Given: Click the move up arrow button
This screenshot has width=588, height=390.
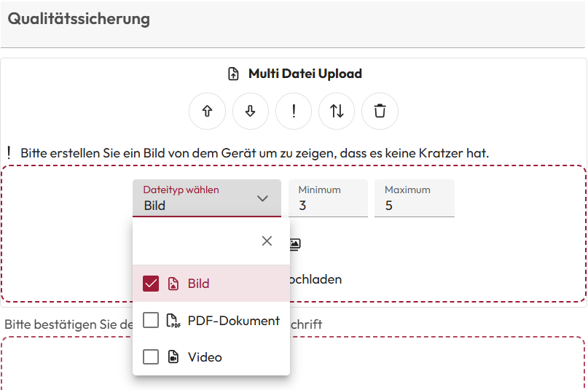Looking at the screenshot, I should 207,112.
